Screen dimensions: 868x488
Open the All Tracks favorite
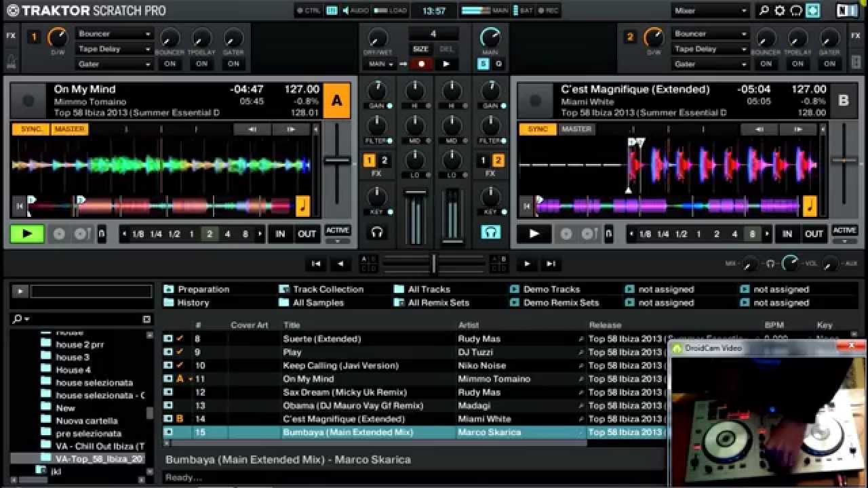[429, 289]
